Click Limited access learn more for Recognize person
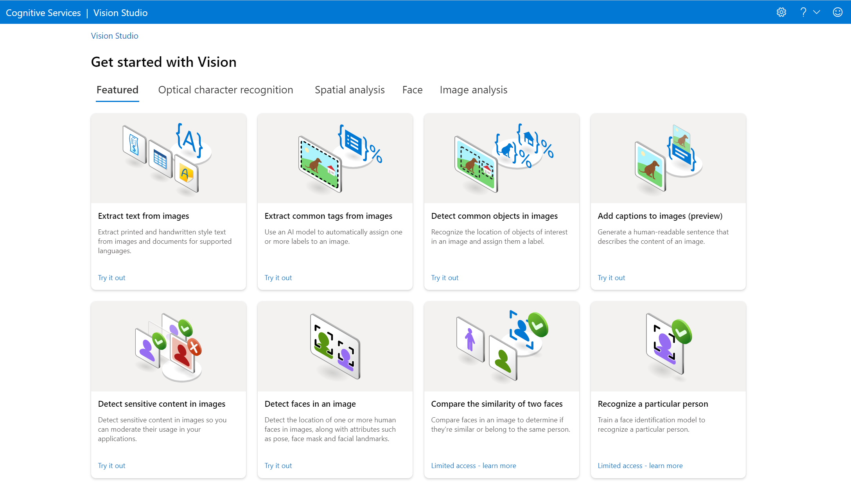851x504 pixels. pyautogui.click(x=639, y=465)
